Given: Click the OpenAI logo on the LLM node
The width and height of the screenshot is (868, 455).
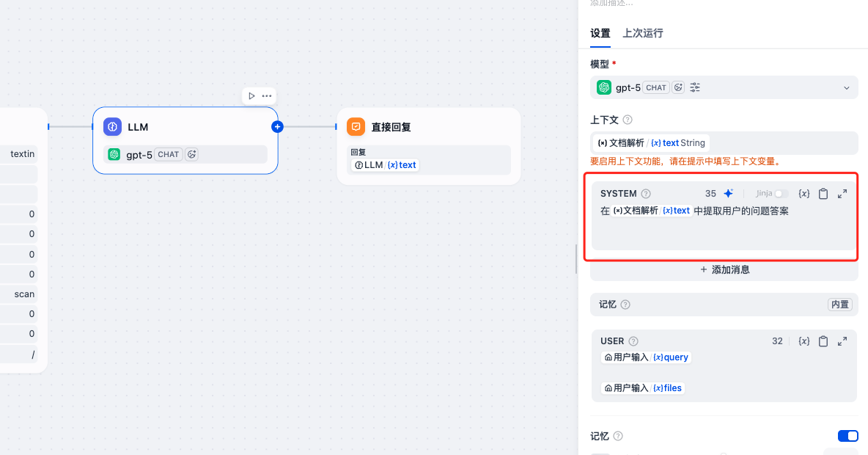Looking at the screenshot, I should click(x=114, y=154).
